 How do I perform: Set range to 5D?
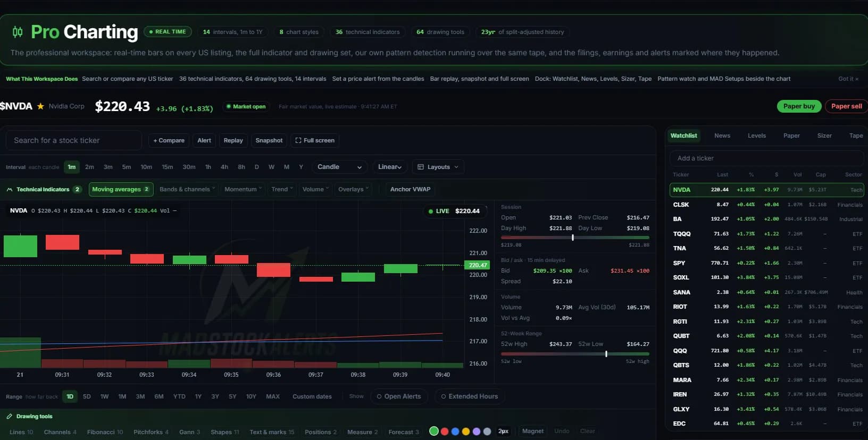[x=87, y=396]
